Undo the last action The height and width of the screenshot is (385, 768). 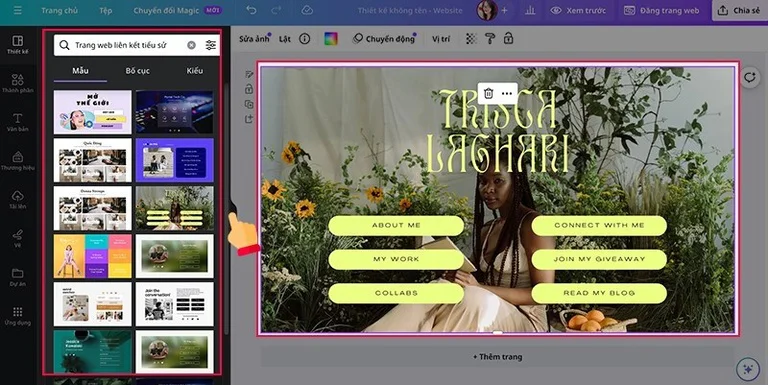point(251,10)
